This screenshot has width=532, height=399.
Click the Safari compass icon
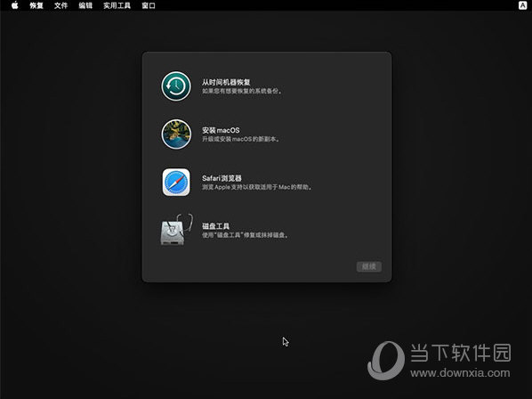pos(176,183)
